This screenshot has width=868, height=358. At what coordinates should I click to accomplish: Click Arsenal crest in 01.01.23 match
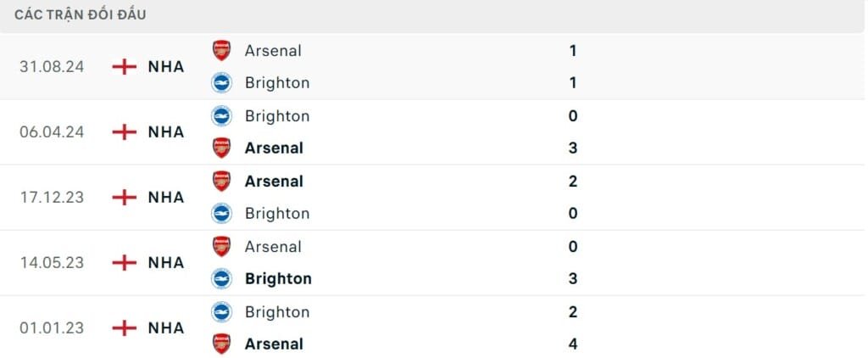221,344
